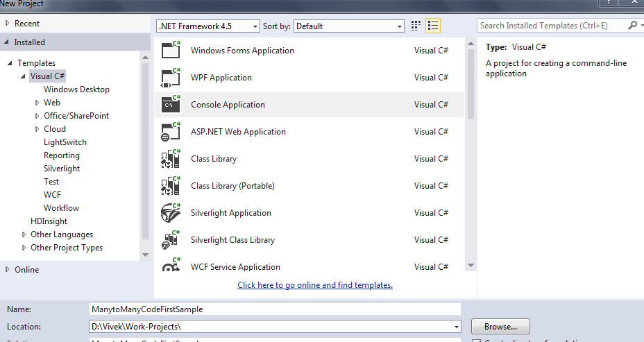The image size is (644, 342).
Task: Click the search magnifier icon
Action: (x=632, y=26)
